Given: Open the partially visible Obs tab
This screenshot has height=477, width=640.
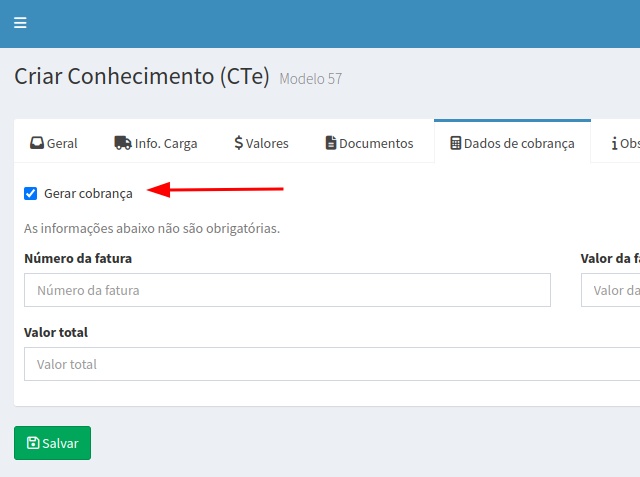Looking at the screenshot, I should pyautogui.click(x=629, y=143).
